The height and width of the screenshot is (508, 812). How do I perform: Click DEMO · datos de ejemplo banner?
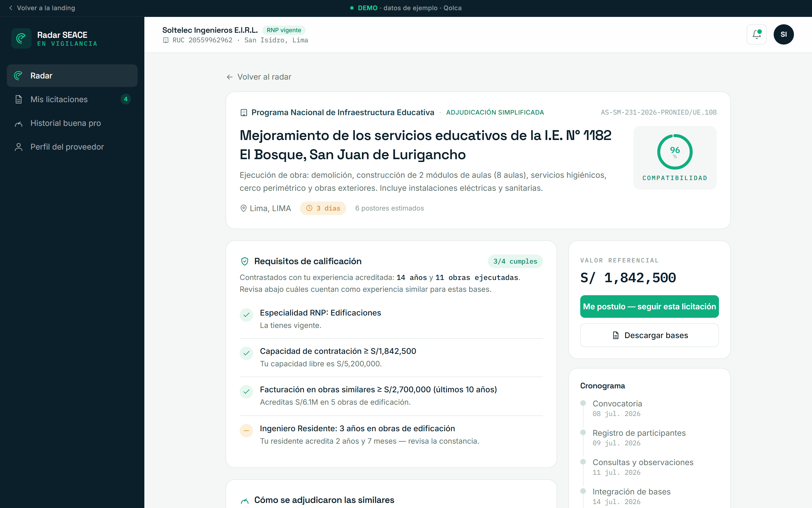(x=406, y=8)
